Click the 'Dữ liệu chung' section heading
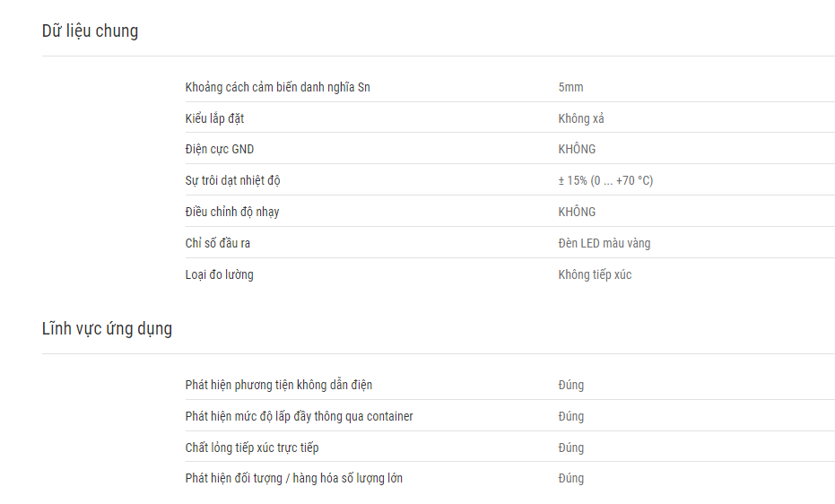Viewport: 835px width, 504px height. pos(90,30)
